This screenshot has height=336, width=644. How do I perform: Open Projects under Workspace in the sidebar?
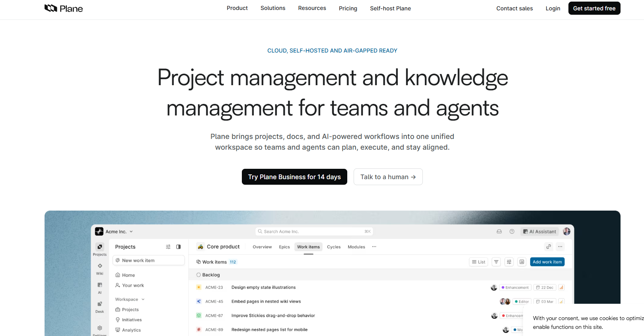127,310
